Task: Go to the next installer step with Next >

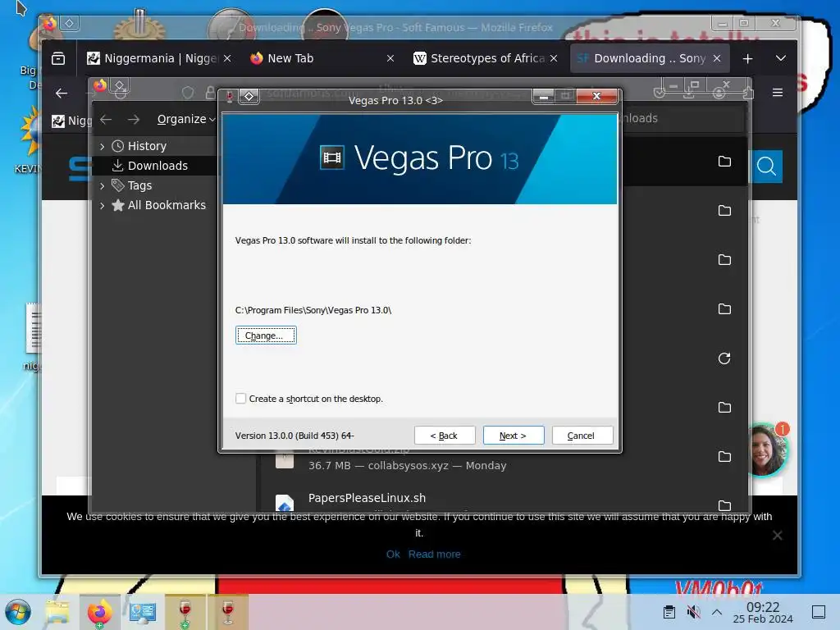Action: (514, 436)
